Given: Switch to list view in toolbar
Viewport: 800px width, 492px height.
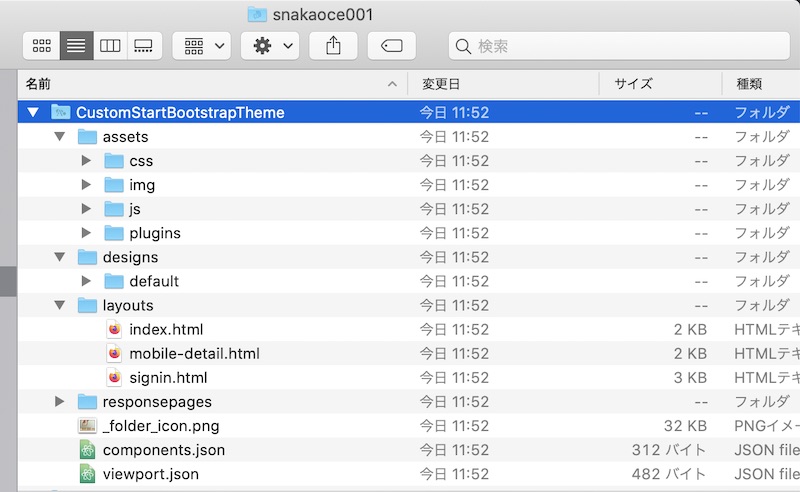Looking at the screenshot, I should [x=76, y=46].
